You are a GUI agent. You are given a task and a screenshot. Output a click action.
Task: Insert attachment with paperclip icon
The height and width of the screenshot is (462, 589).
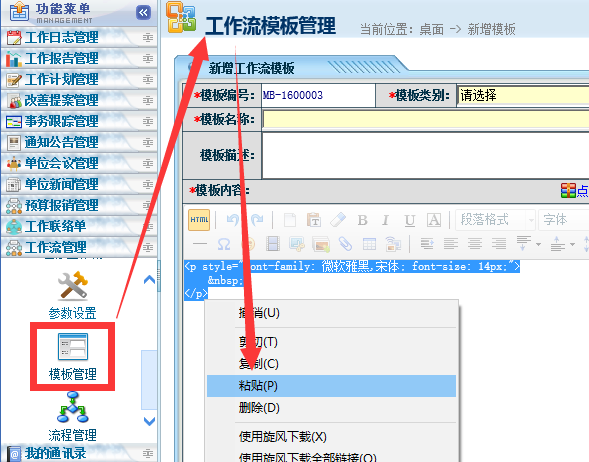tap(345, 244)
